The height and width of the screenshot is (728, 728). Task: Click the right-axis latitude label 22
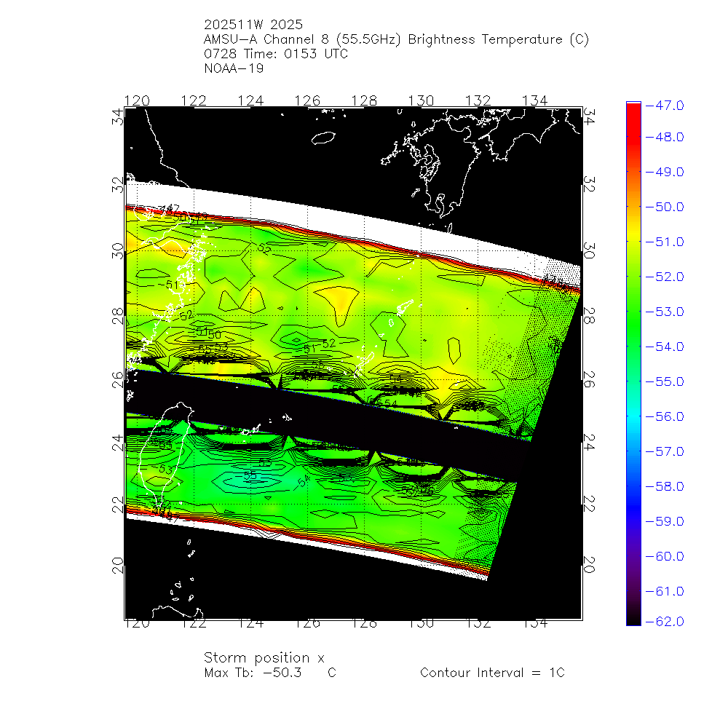[x=589, y=504]
